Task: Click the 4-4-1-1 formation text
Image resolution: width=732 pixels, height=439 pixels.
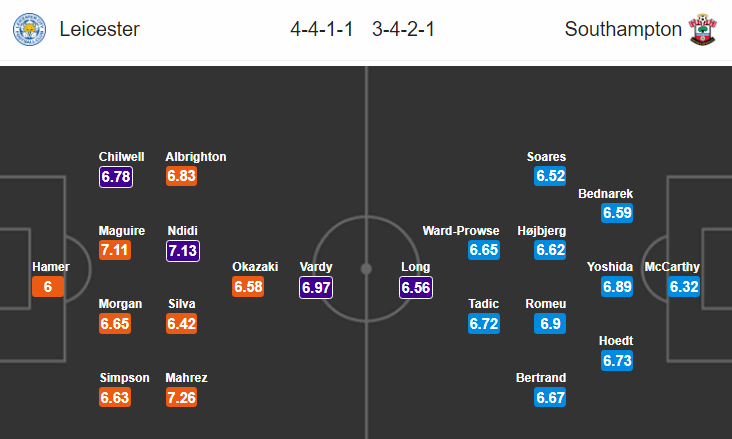Action: 322,29
